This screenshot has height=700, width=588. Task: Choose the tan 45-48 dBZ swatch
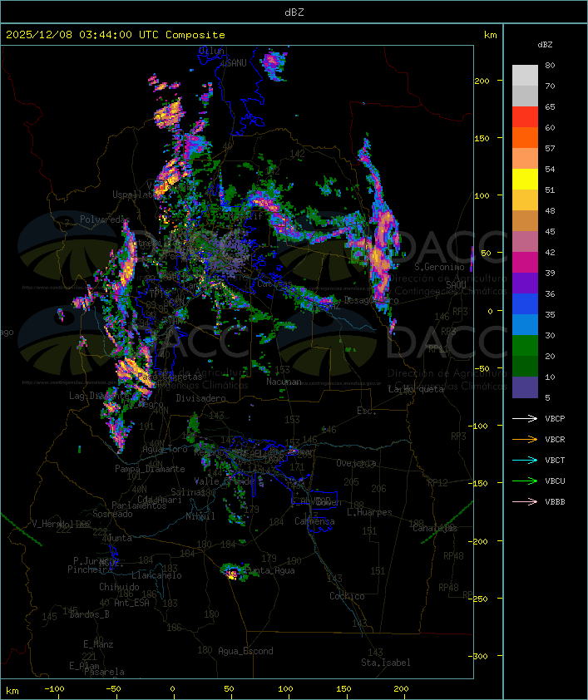coord(525,220)
